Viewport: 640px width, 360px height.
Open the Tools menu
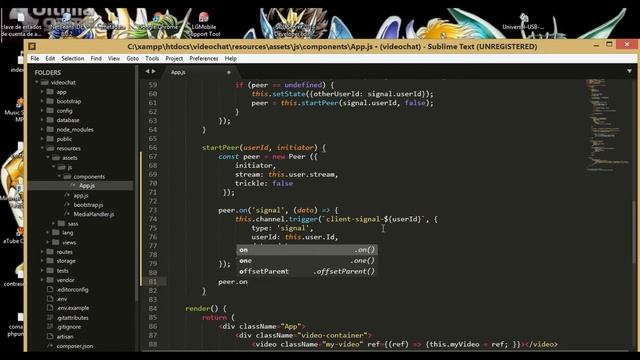pos(152,58)
